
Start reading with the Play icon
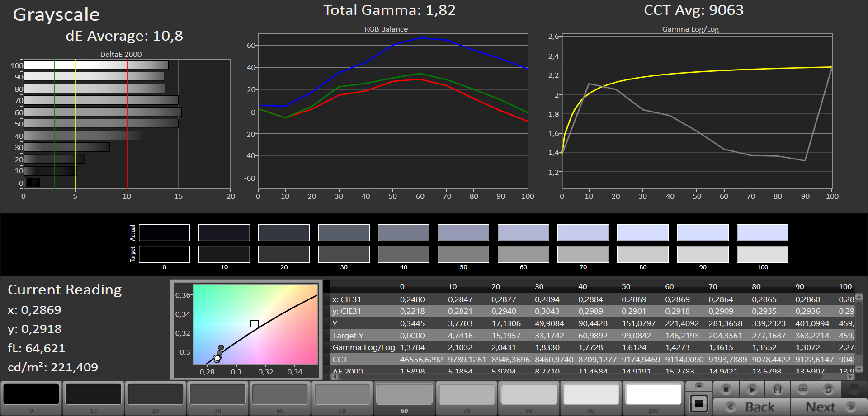point(752,389)
